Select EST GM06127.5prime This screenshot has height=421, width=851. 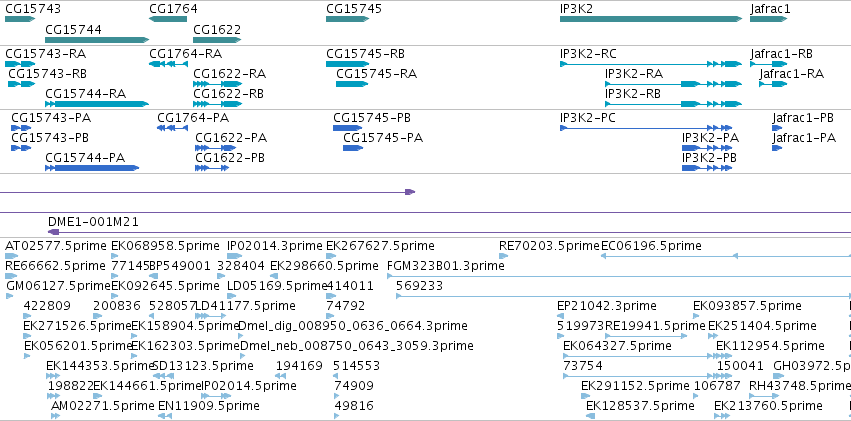pos(10,296)
